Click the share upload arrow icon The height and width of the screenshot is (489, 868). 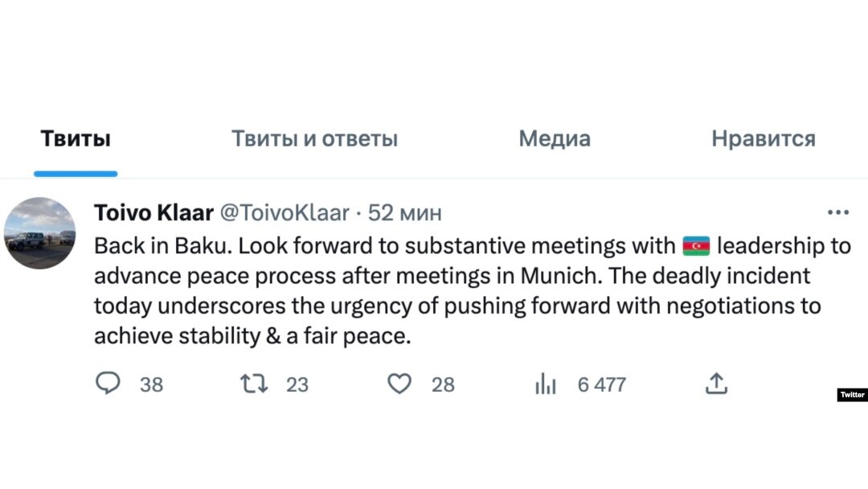tap(715, 384)
